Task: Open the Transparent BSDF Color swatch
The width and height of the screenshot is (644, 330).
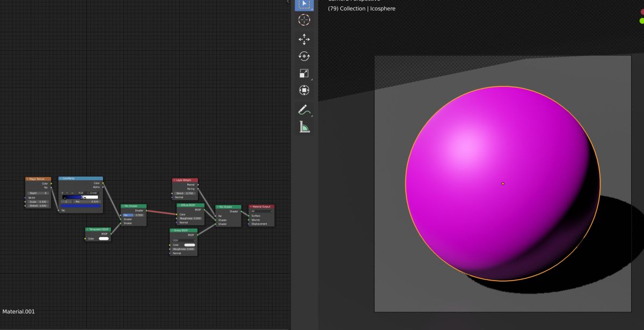Action: (104, 239)
